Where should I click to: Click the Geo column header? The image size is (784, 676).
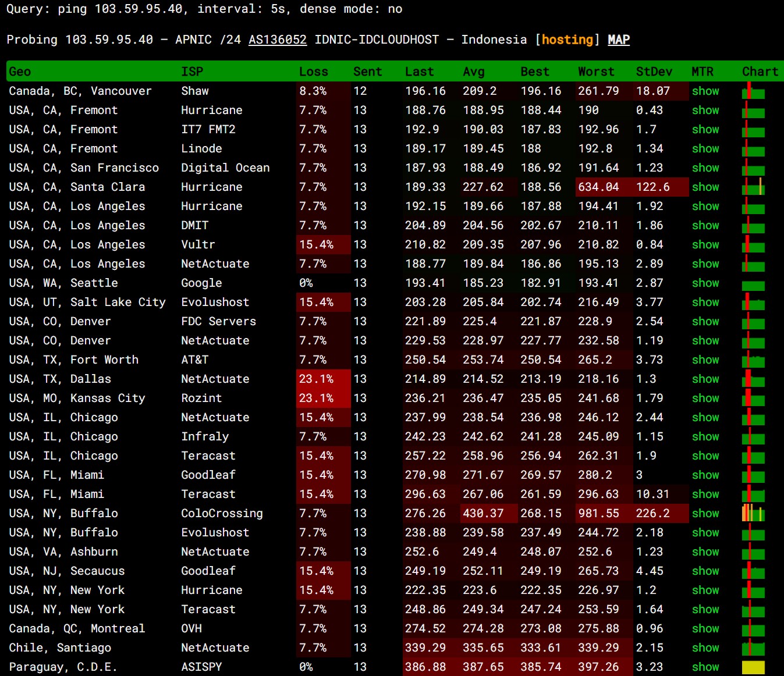(x=20, y=72)
